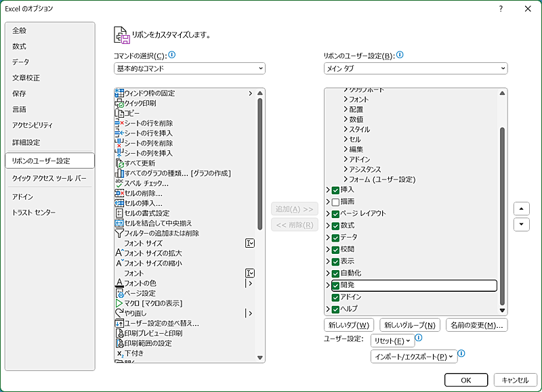Click the New Tab (新しいタブ) button
Image resolution: width=542 pixels, height=392 pixels.
click(x=349, y=326)
